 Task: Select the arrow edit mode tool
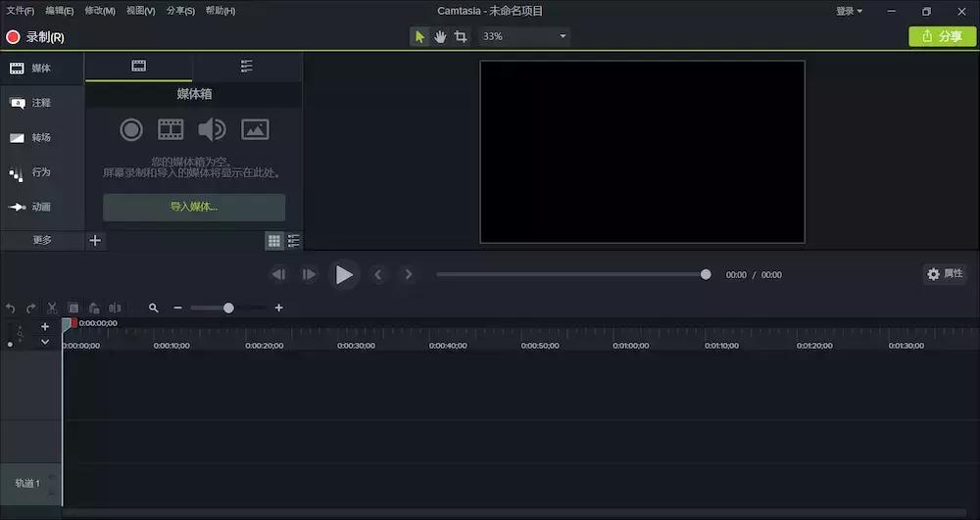tap(419, 37)
